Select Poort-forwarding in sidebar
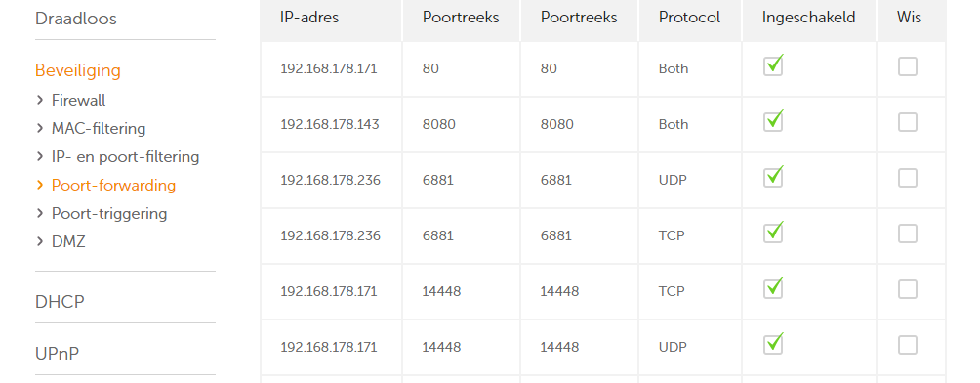The height and width of the screenshot is (383, 980). pyautogui.click(x=113, y=186)
